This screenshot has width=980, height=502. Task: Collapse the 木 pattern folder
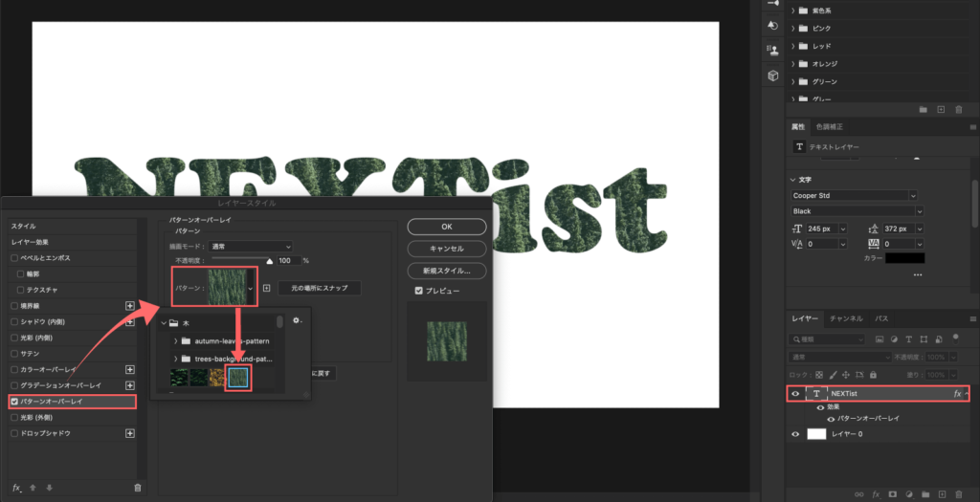point(164,323)
